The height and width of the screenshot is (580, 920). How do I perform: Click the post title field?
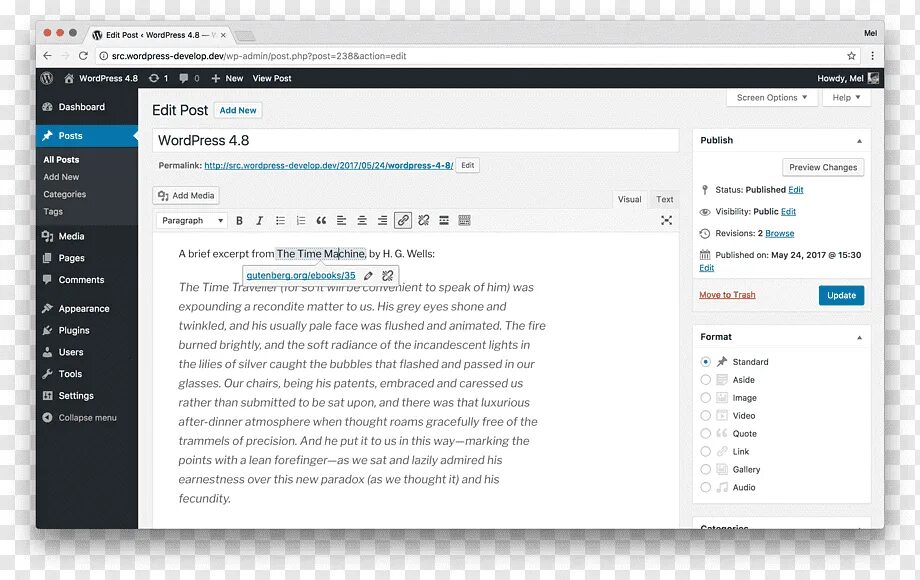[x=415, y=141]
